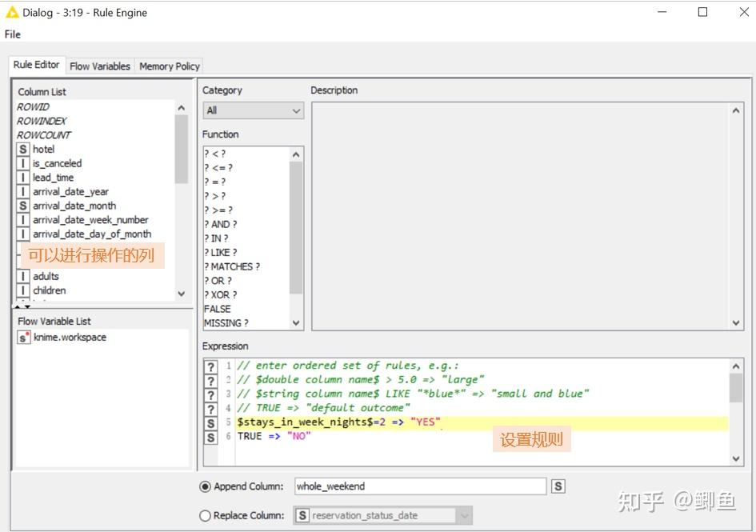The image size is (756, 532).
Task: Select the '? MATCHES ?' function
Action: (232, 266)
